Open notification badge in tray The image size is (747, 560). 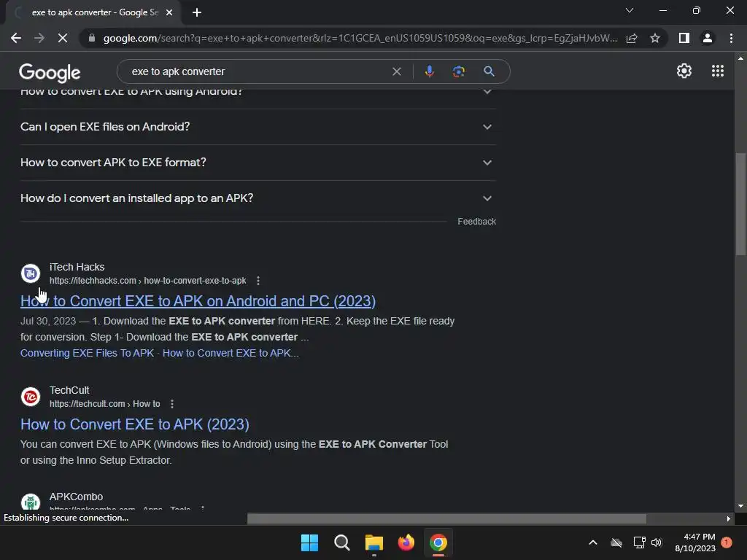click(727, 542)
